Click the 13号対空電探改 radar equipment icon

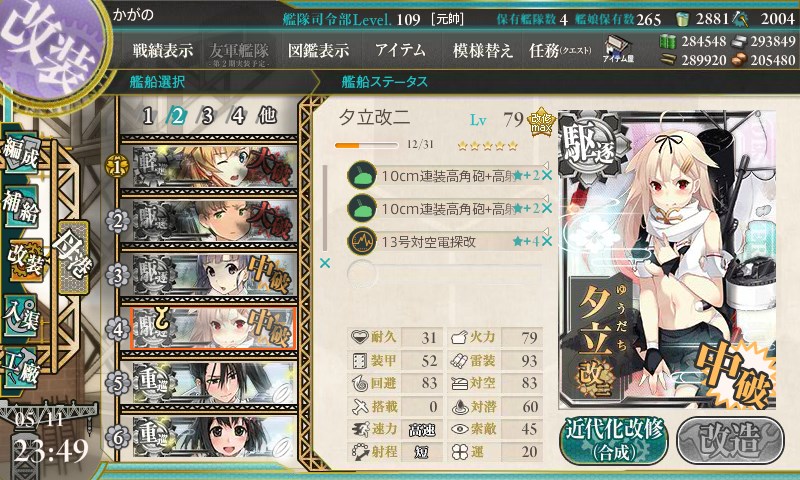click(x=362, y=241)
